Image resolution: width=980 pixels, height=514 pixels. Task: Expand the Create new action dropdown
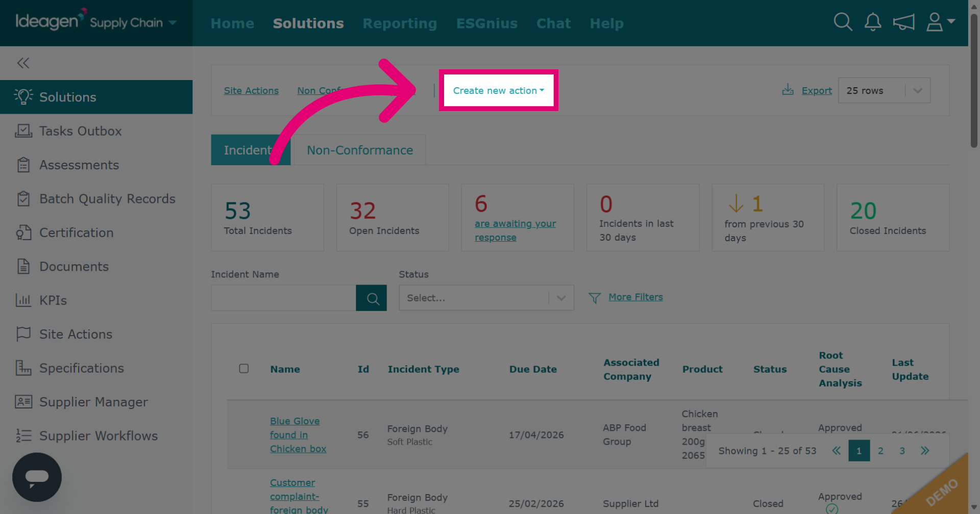[499, 90]
